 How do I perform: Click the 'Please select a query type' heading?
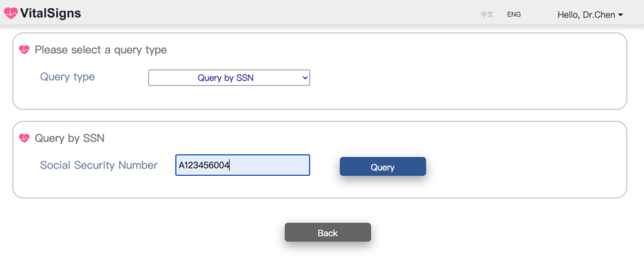pyautogui.click(x=101, y=50)
